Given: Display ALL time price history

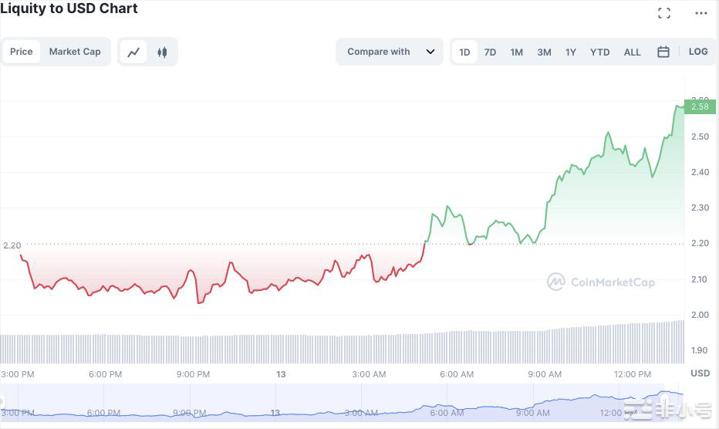Looking at the screenshot, I should pos(632,52).
